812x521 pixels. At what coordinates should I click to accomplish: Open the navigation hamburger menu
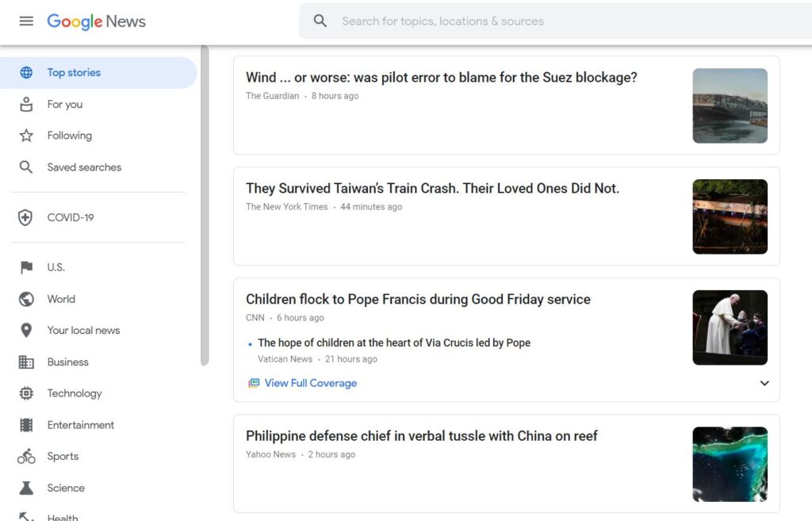click(26, 21)
